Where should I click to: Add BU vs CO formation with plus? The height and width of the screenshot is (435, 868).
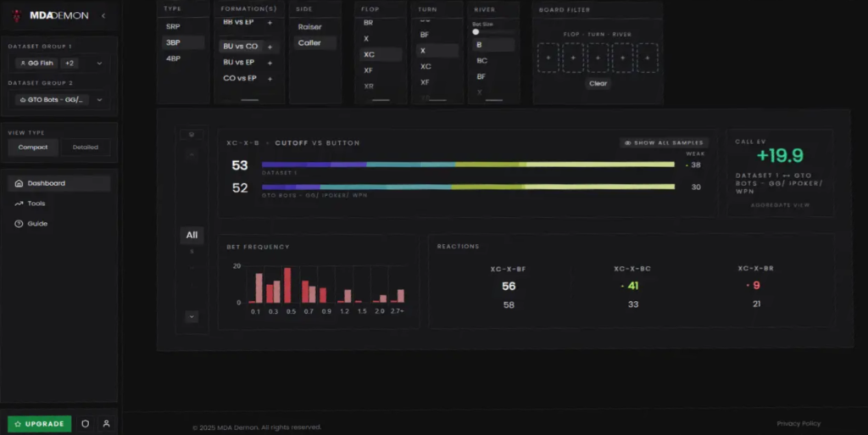point(270,47)
